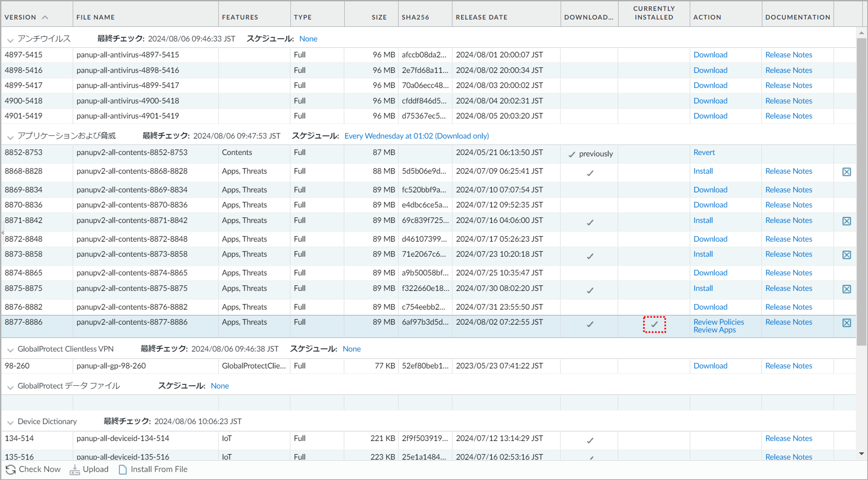Viewport: 868px width, 480px height.
Task: Open Release Notes for 8870-8836
Action: coord(788,205)
